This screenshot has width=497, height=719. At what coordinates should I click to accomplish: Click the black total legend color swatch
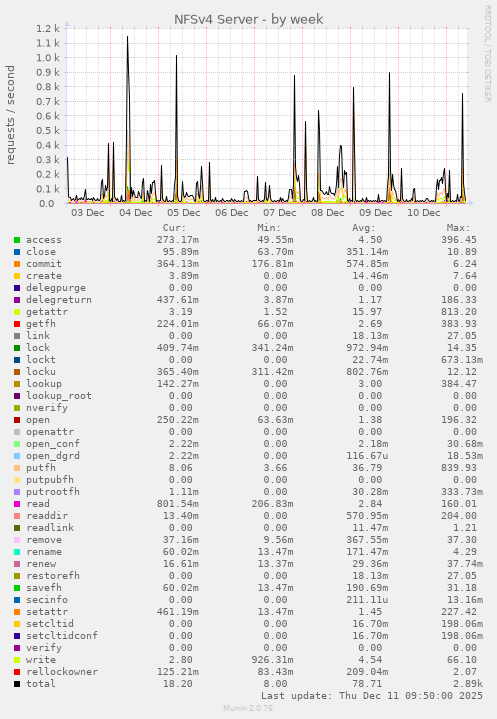(17, 684)
